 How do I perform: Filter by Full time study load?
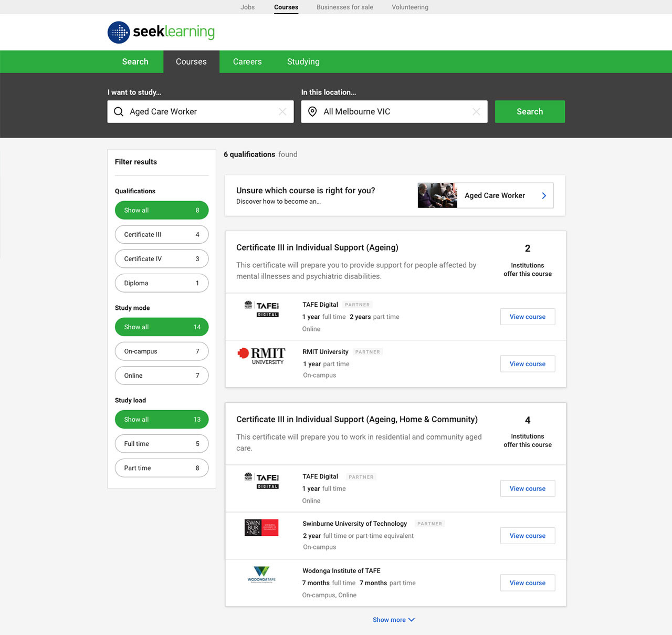click(162, 444)
